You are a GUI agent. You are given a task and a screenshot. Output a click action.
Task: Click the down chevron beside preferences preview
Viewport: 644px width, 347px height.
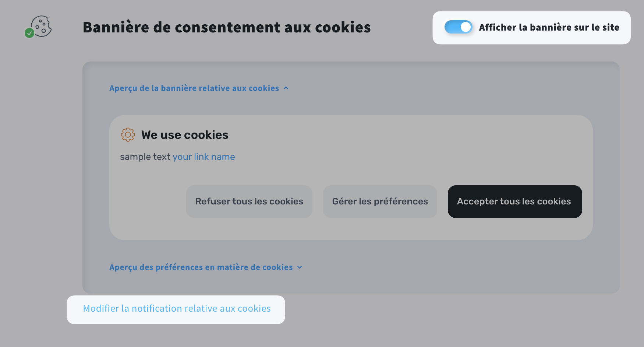300,267
